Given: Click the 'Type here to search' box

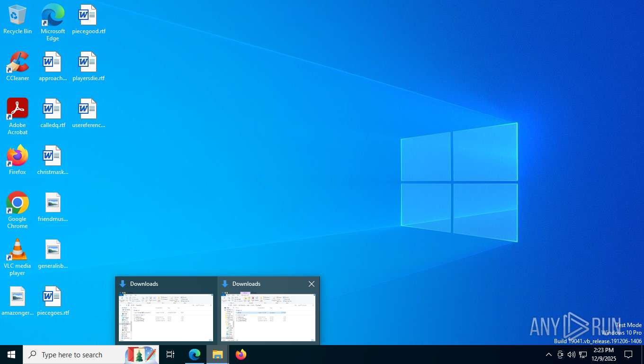Looking at the screenshot, I should click(91, 355).
